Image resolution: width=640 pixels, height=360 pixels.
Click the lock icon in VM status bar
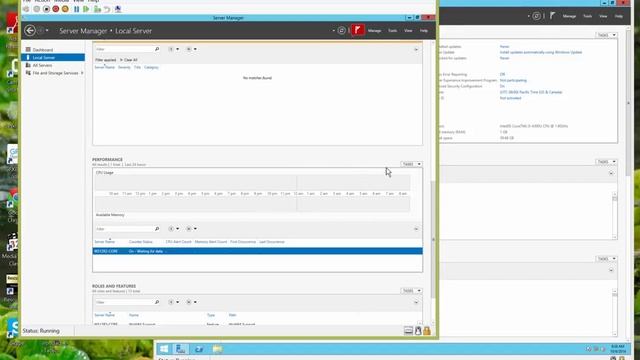pyautogui.click(x=427, y=331)
